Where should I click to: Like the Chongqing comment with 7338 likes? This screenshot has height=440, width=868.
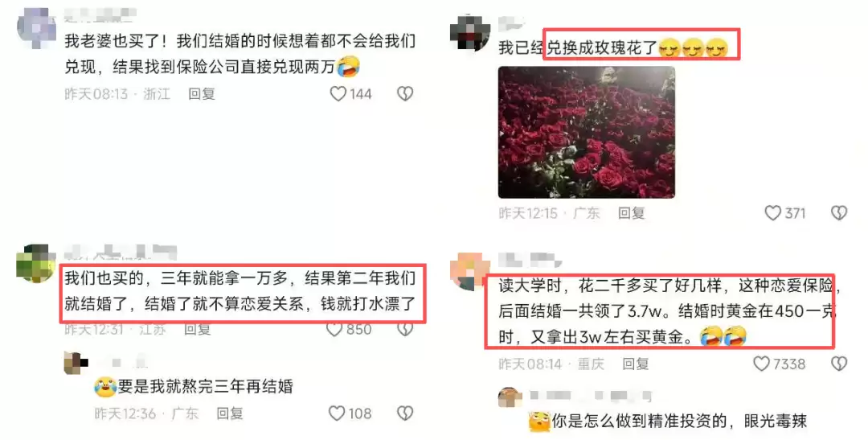(762, 364)
